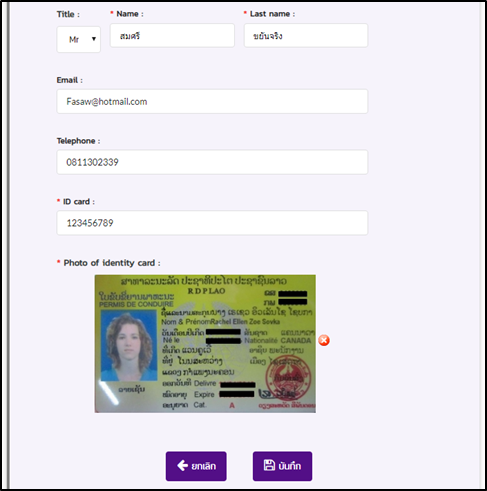Click the left arrow icon on ยกเลิก

[x=182, y=465]
